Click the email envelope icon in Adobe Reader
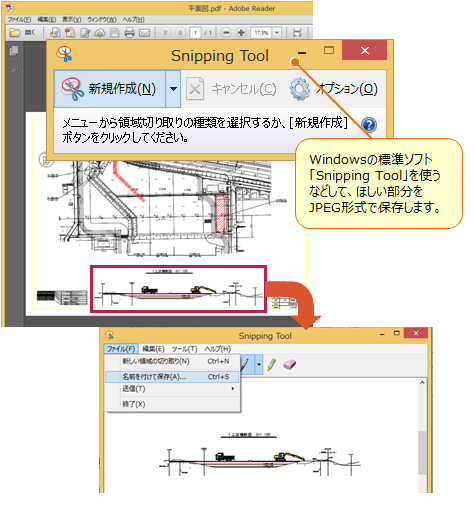This screenshot has width=475, height=505. tap(144, 33)
